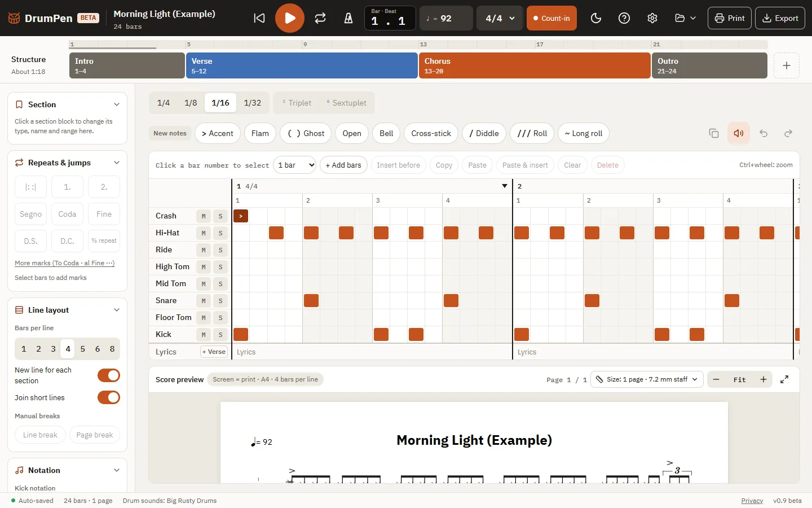Select the Verse section block
The height and width of the screenshot is (508, 812).
[x=302, y=65]
